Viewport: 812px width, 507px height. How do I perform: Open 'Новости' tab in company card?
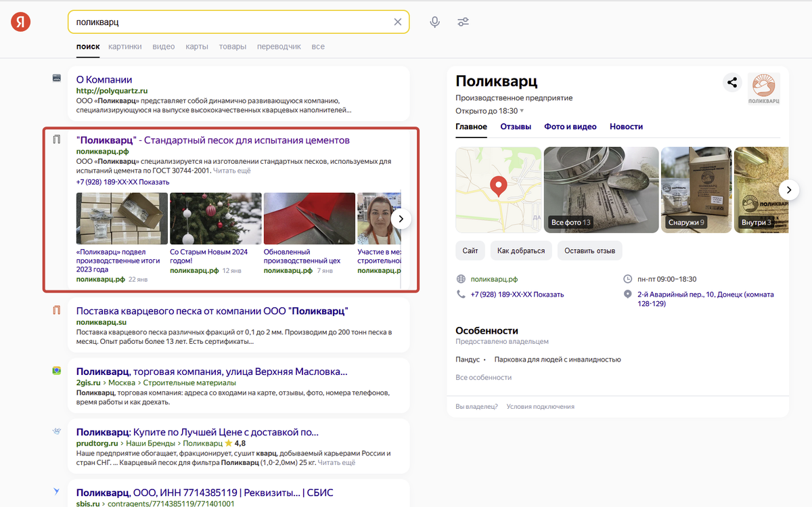(626, 127)
